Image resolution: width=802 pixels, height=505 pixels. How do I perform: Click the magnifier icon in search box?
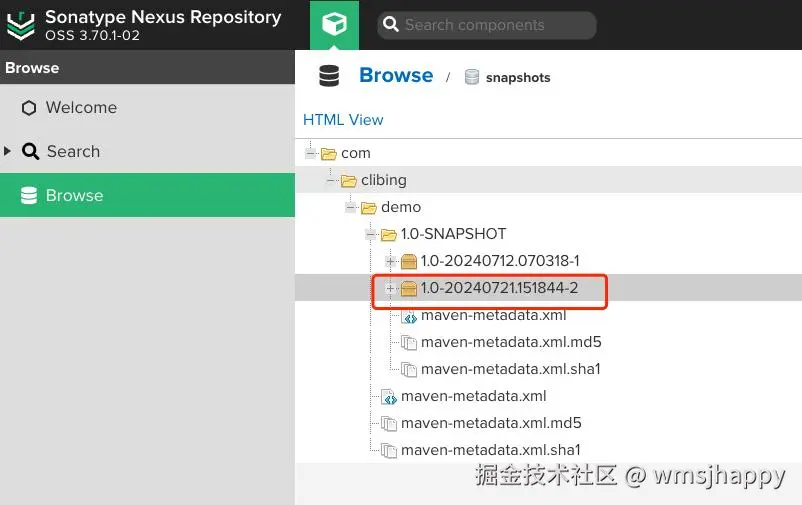click(391, 24)
